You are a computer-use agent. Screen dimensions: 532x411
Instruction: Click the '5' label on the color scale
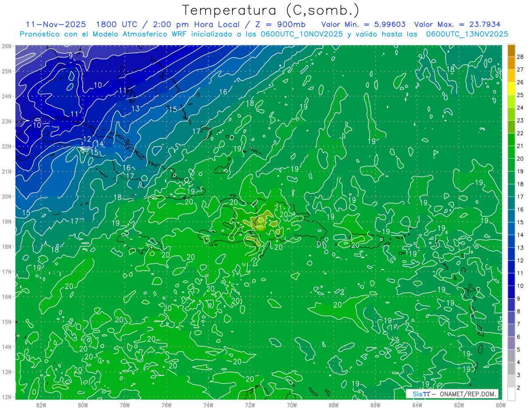pos(519,349)
